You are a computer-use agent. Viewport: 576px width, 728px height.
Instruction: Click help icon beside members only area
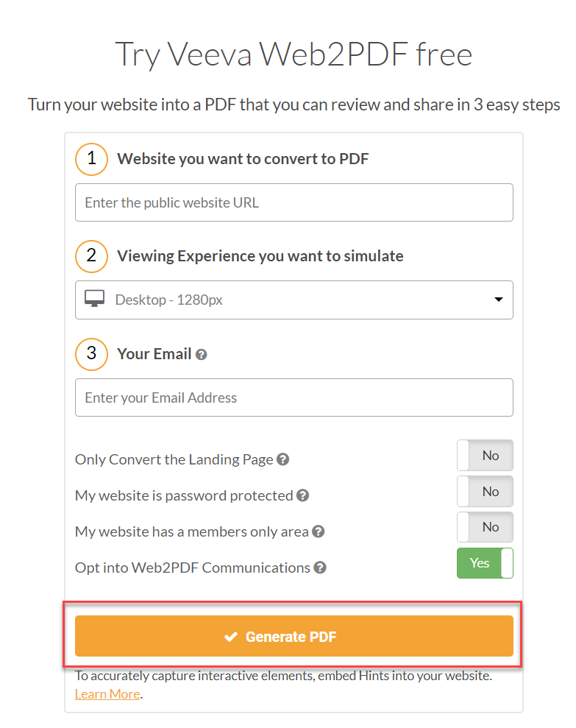click(x=318, y=531)
